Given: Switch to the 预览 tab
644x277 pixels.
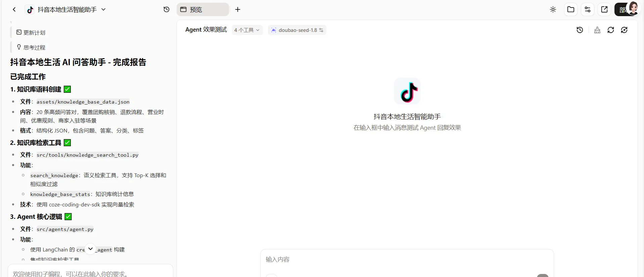Looking at the screenshot, I should pos(202,9).
